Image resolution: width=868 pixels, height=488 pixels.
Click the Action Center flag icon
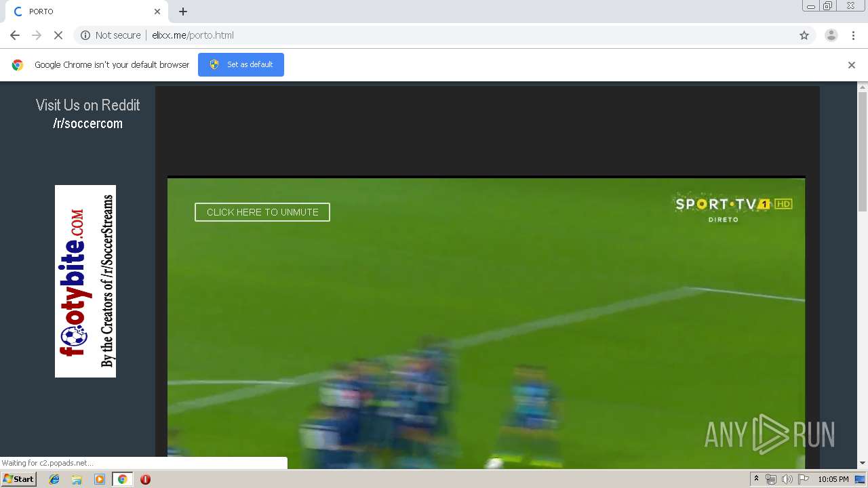(x=804, y=479)
